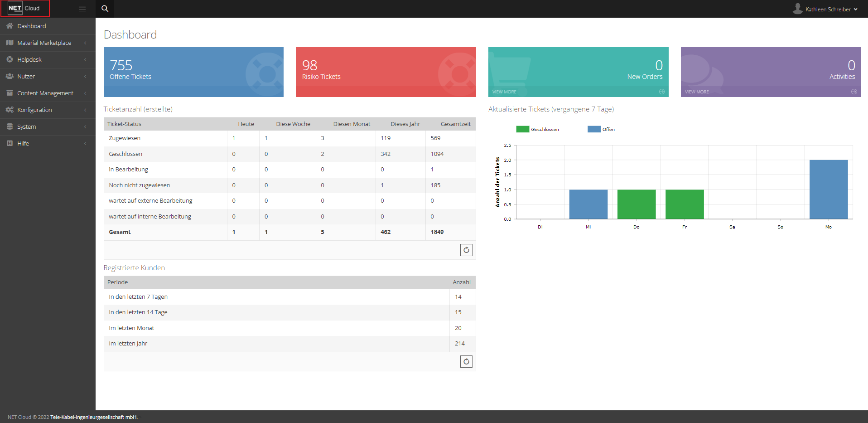Open the Dashboard home icon
This screenshot has height=423, width=868.
pos(9,26)
